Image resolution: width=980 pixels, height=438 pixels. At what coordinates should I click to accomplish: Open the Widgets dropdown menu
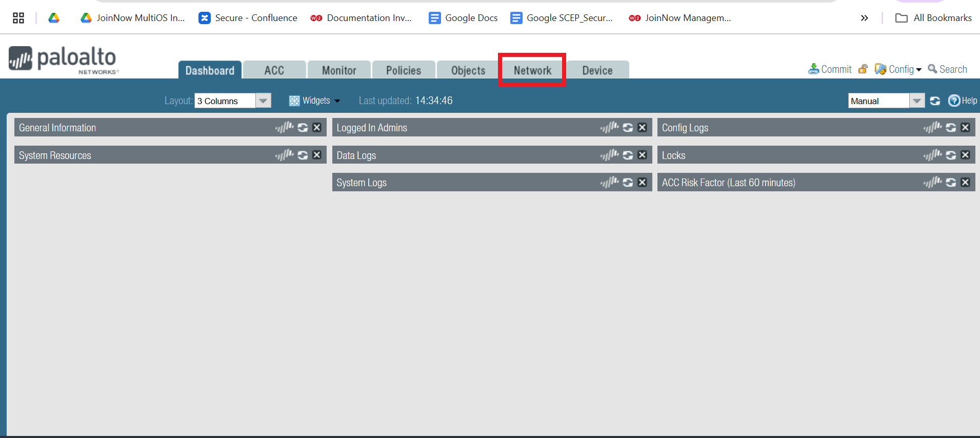coord(314,101)
